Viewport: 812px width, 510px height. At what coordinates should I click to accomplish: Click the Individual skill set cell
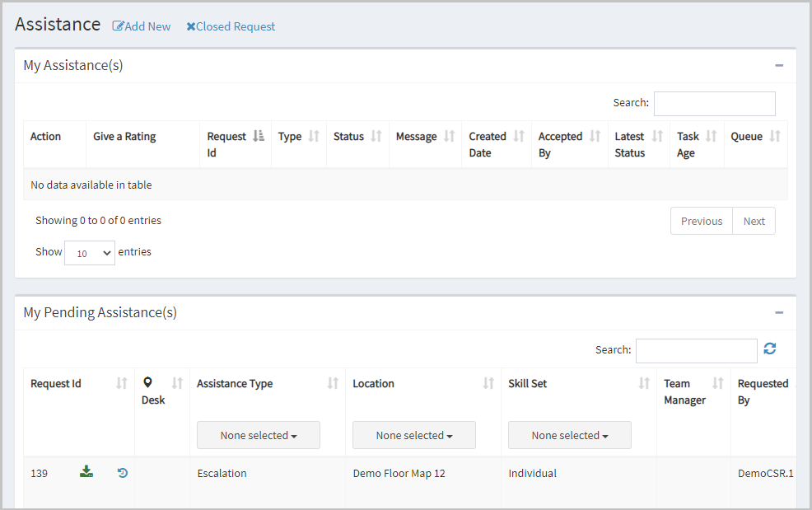(x=532, y=473)
